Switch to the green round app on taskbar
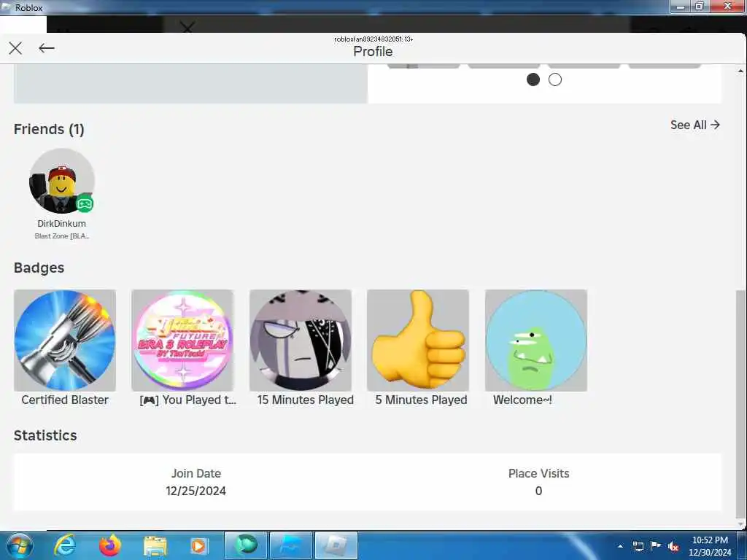The width and height of the screenshot is (747, 560). (245, 545)
